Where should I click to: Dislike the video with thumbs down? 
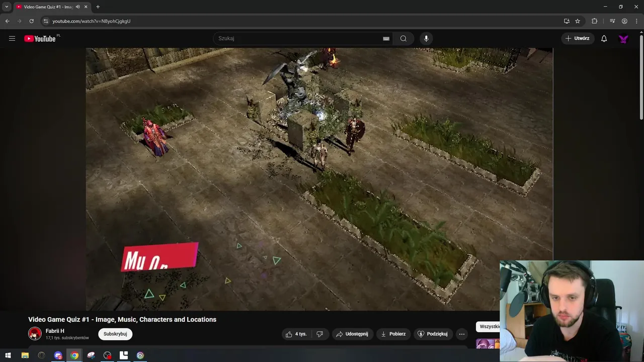tap(319, 334)
